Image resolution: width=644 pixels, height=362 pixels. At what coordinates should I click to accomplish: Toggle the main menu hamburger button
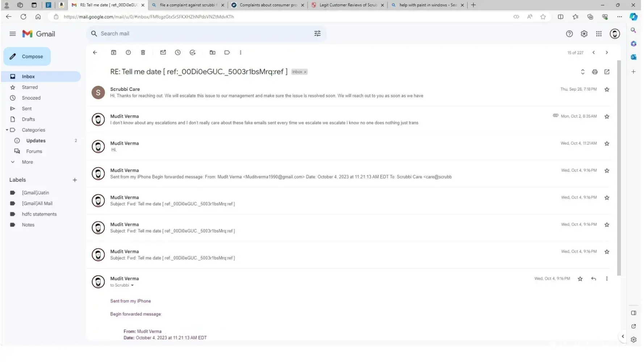tap(13, 34)
